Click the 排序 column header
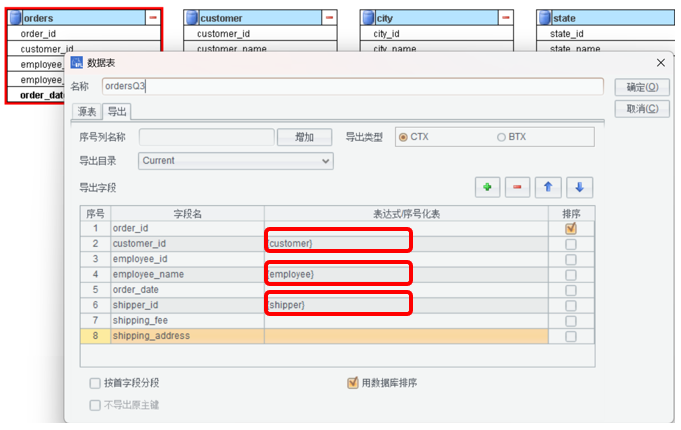The width and height of the screenshot is (681, 430). coord(571,214)
